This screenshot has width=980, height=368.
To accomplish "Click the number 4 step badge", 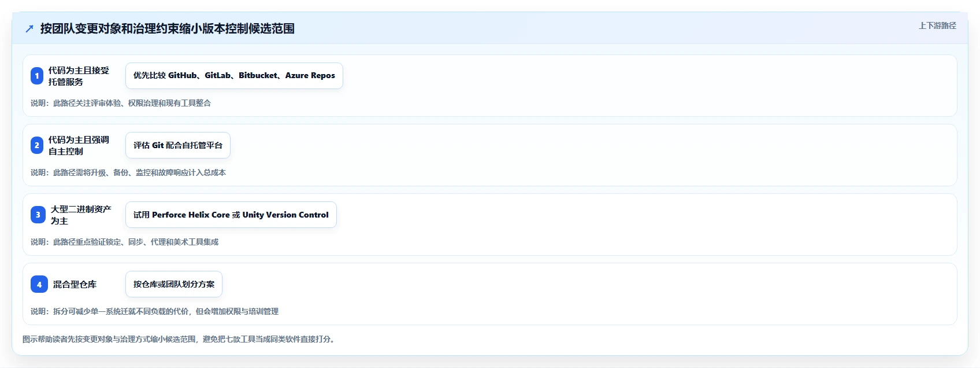I will tap(39, 284).
